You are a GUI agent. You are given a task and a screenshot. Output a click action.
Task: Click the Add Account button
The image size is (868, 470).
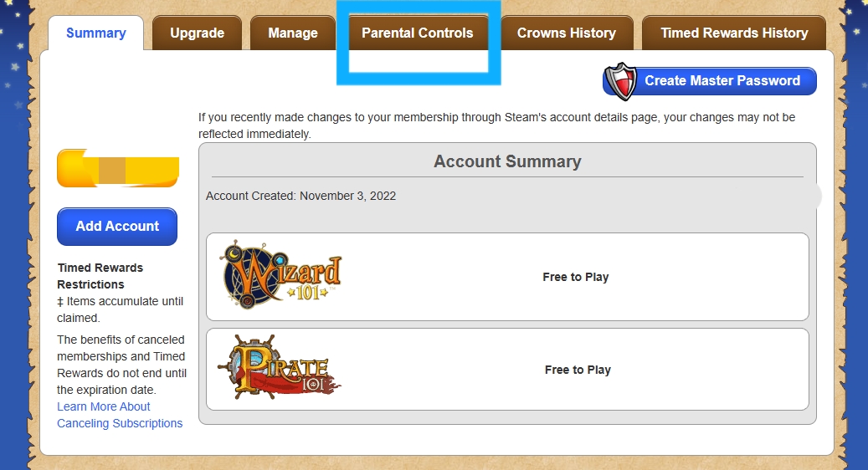click(x=117, y=226)
